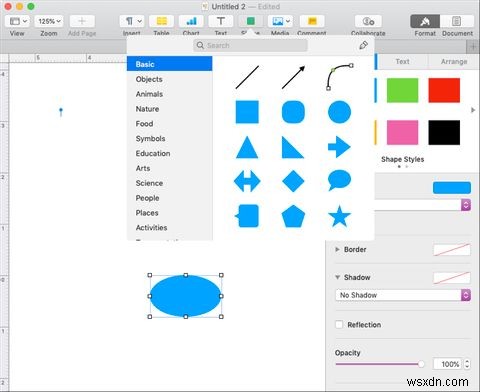Select the arrow line shape

[293, 77]
